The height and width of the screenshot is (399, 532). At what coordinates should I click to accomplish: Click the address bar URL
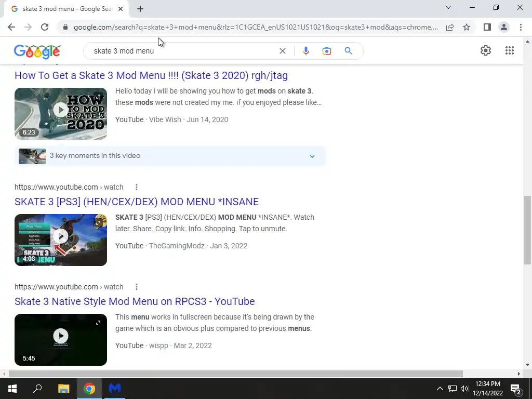pyautogui.click(x=256, y=27)
